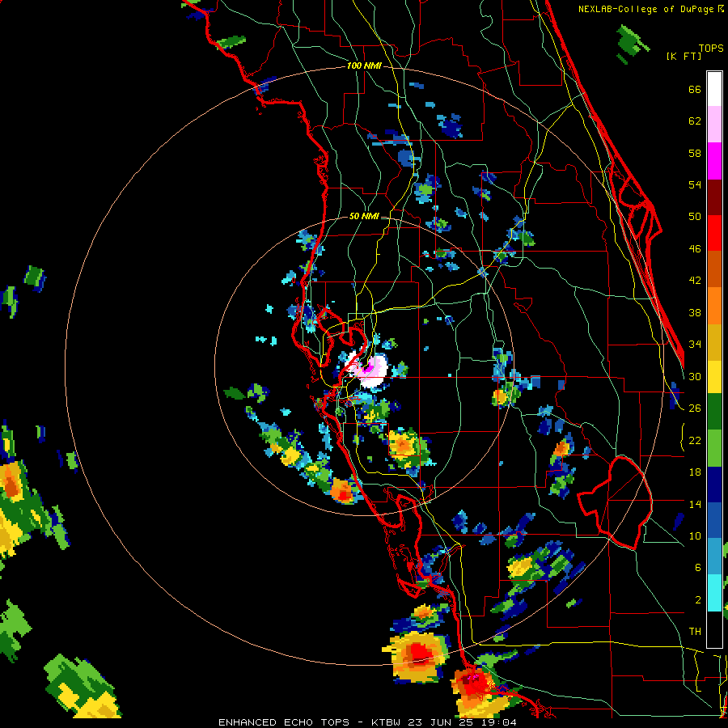Image resolution: width=728 pixels, height=728 pixels.
Task: Click "ENHANCED ECHO TOPS" caption text
Action: [x=284, y=722]
